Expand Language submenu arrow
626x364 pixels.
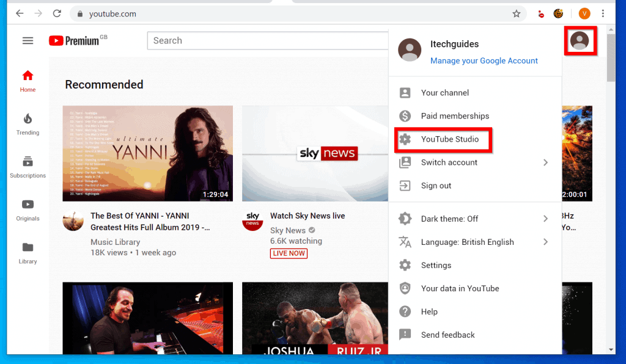(545, 242)
